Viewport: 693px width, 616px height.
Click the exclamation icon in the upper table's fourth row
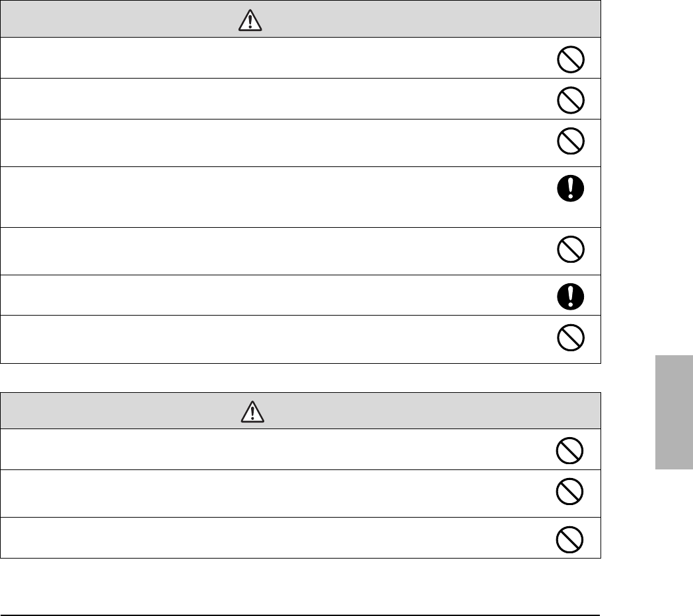570,190
